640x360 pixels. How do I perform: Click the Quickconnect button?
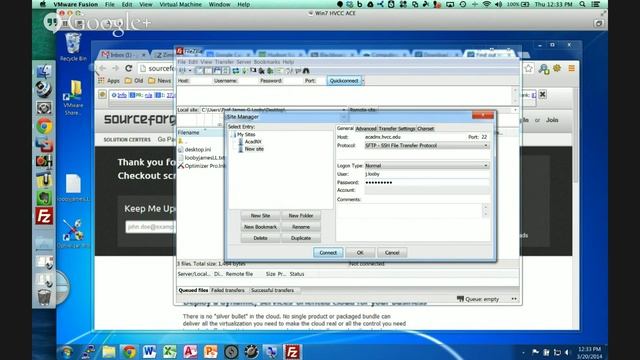344,81
